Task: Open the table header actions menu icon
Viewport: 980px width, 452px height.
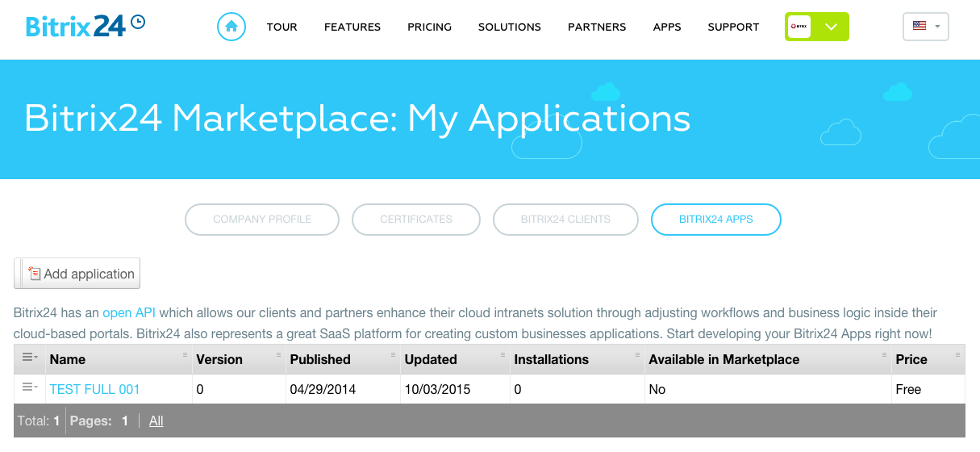Action: tap(30, 358)
